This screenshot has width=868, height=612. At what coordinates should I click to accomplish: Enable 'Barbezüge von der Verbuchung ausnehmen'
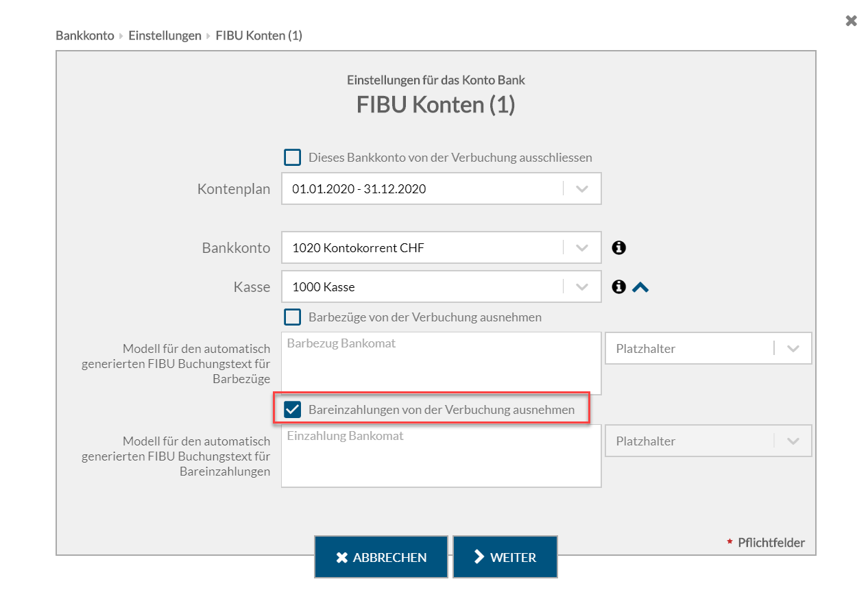click(293, 317)
